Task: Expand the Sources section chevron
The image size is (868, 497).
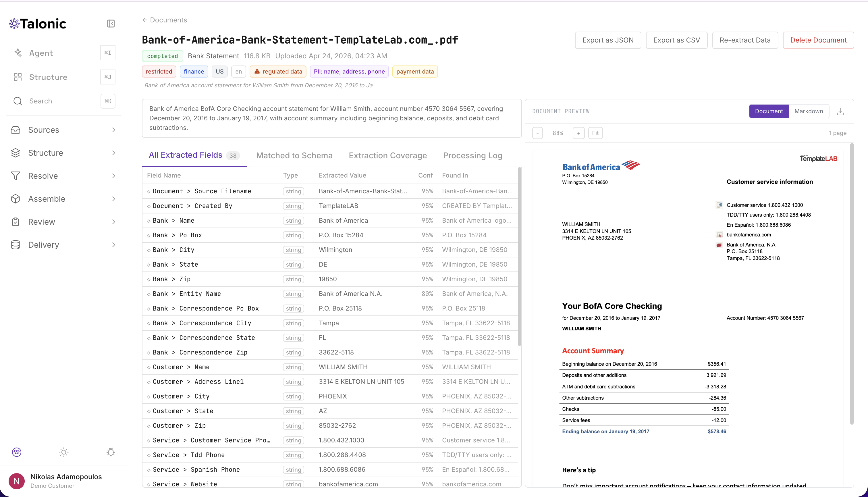Action: click(x=114, y=130)
